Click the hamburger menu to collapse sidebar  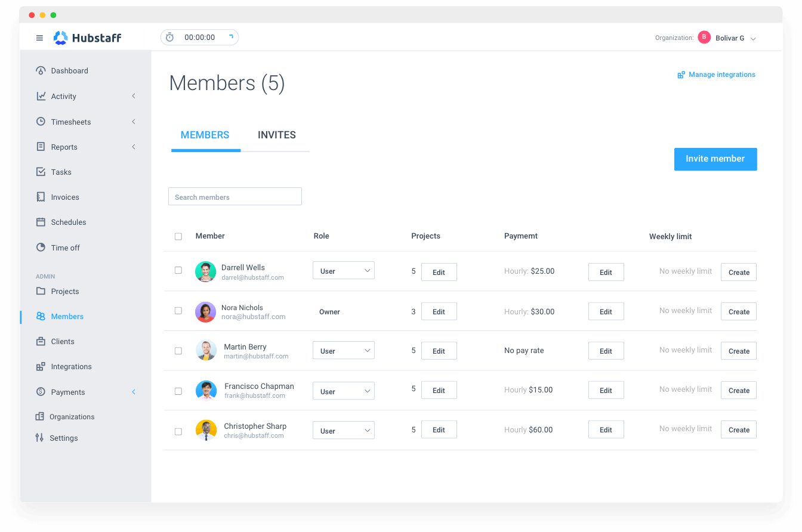tap(39, 37)
